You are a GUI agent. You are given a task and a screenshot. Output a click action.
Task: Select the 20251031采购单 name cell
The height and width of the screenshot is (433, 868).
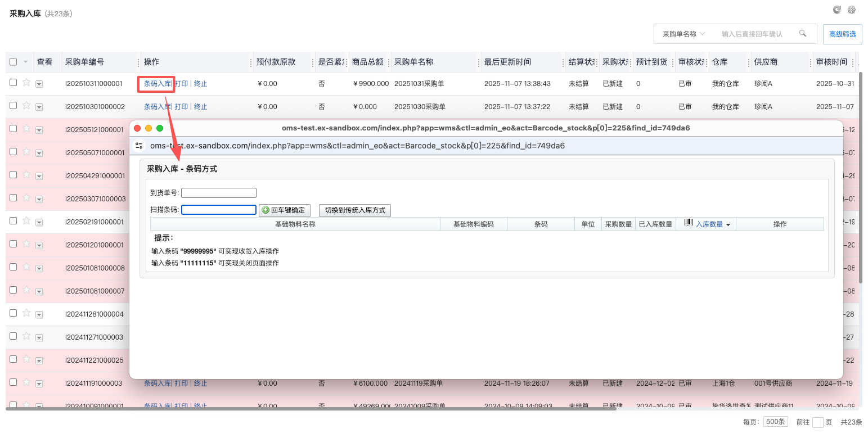click(419, 84)
